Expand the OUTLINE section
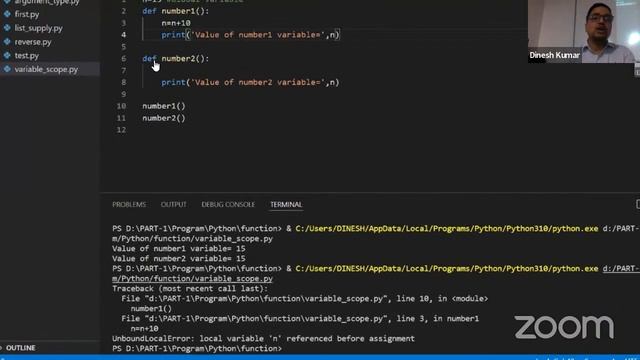640x360 pixels. (20, 348)
